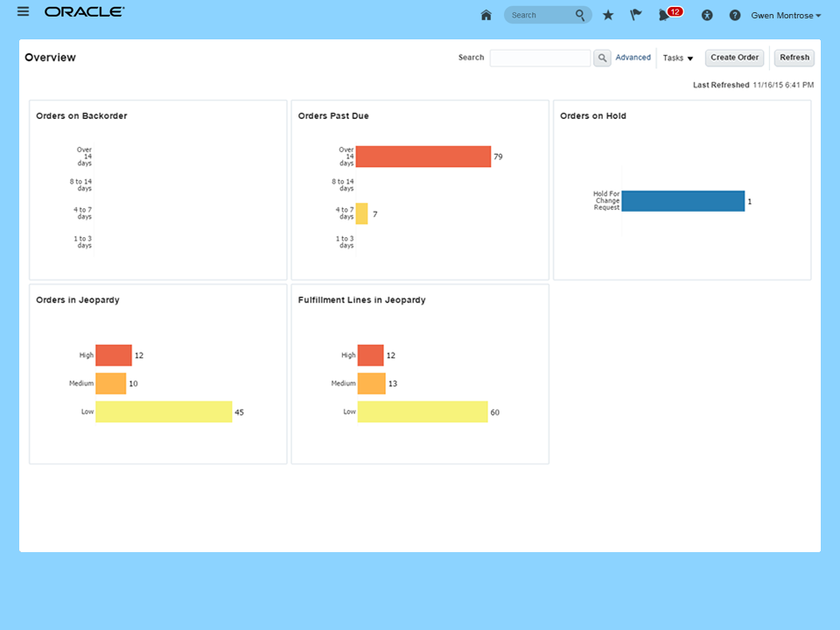Select High bar in Fulfillment Lines in Jeopardy
840x630 pixels.
click(x=371, y=355)
